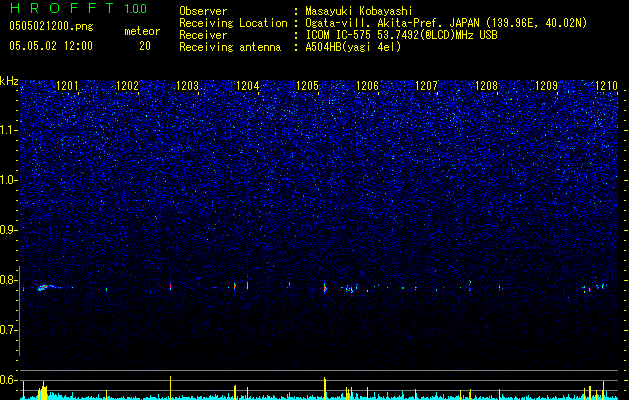Click the 1201 time marker
The width and height of the screenshot is (629, 400).
coord(67,86)
